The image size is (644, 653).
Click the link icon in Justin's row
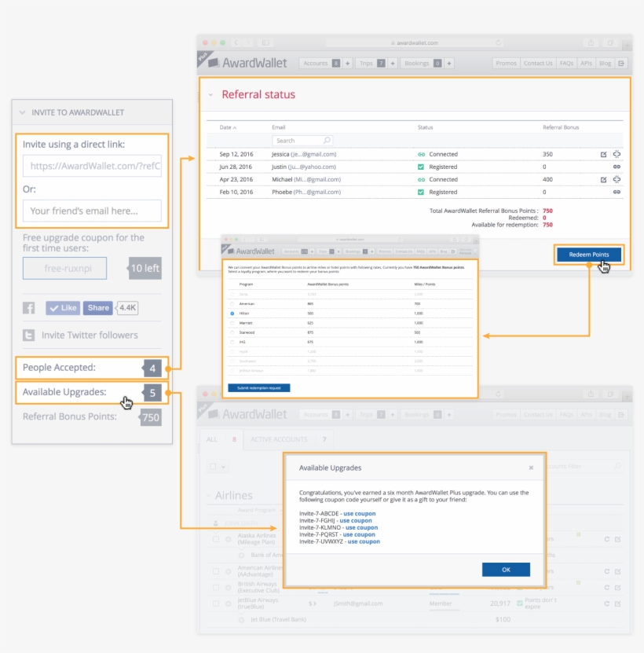pos(617,167)
